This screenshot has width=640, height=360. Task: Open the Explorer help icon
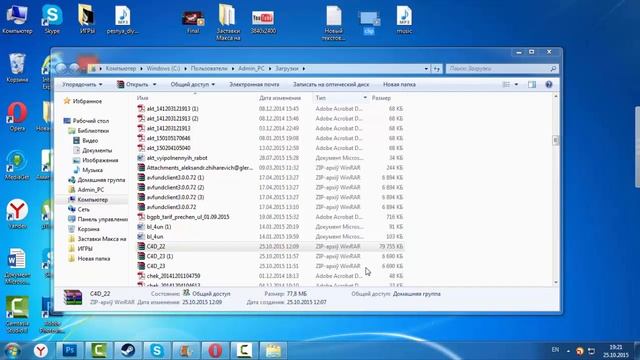point(549,84)
